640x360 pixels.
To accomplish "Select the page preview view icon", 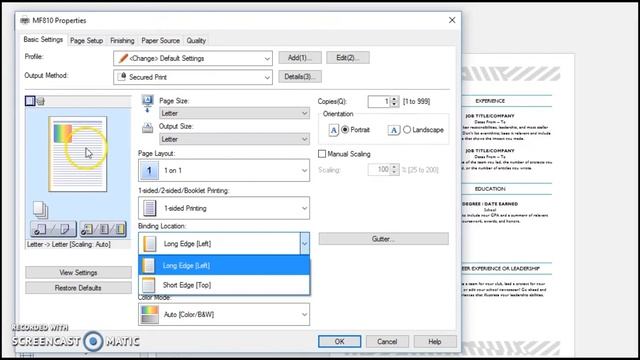I will [30, 101].
